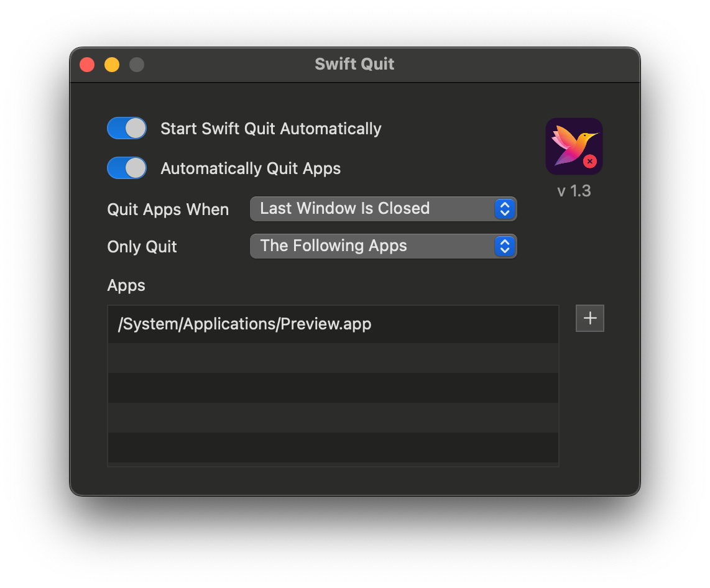Click the red x badge on hummingbird icon
710x588 pixels.
coord(589,161)
